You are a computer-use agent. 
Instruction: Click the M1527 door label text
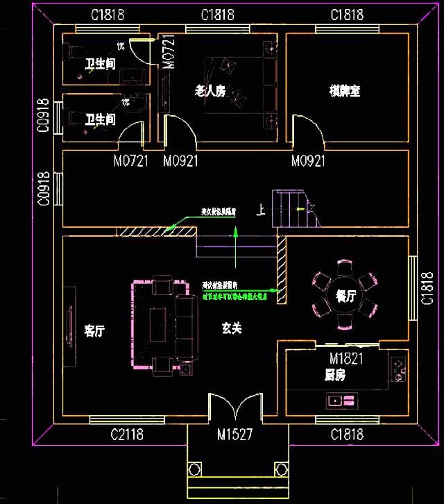coord(233,435)
